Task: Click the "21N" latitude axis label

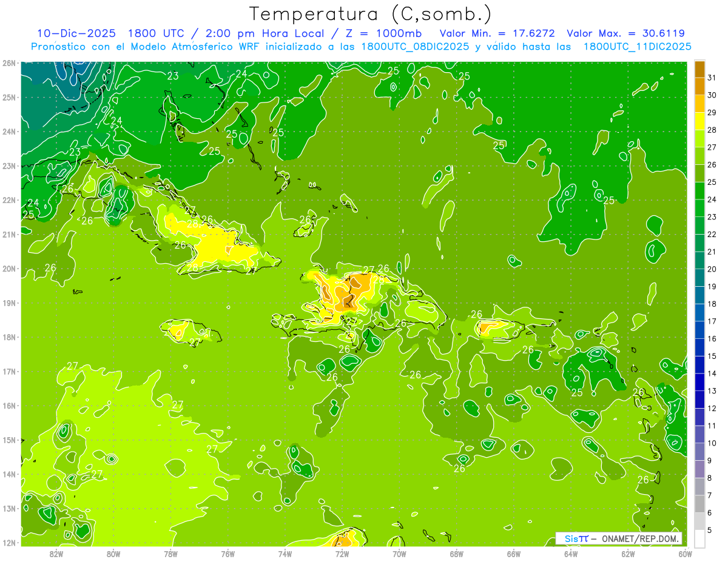Action: [x=9, y=234]
